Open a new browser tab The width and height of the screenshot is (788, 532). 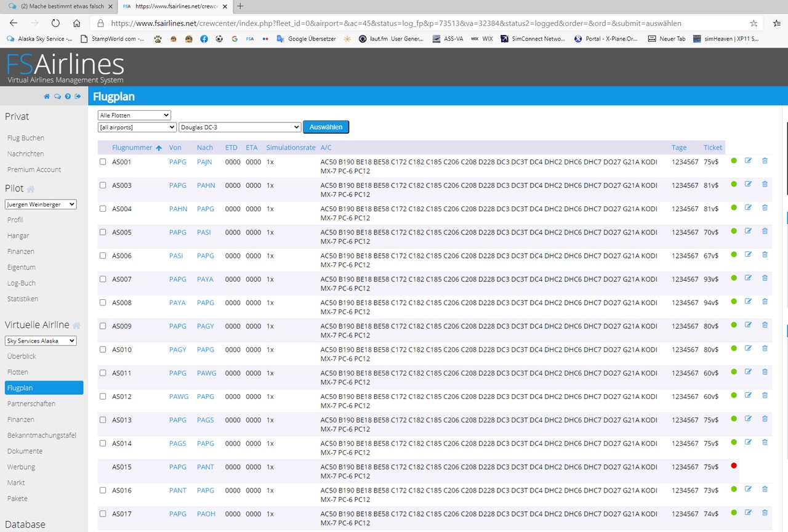click(240, 6)
